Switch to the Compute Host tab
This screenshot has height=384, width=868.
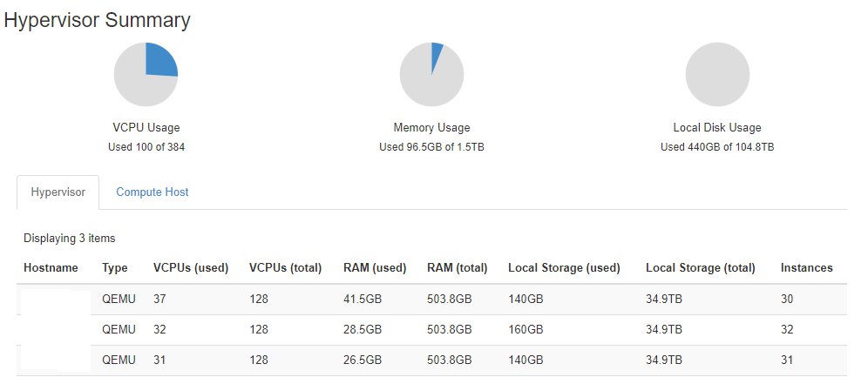coord(153,192)
